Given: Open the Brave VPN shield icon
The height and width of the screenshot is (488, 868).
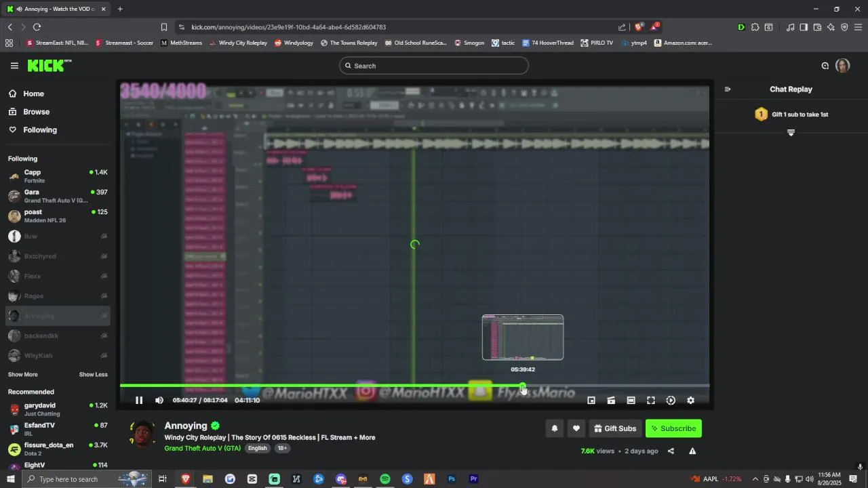Looking at the screenshot, I should click(844, 27).
